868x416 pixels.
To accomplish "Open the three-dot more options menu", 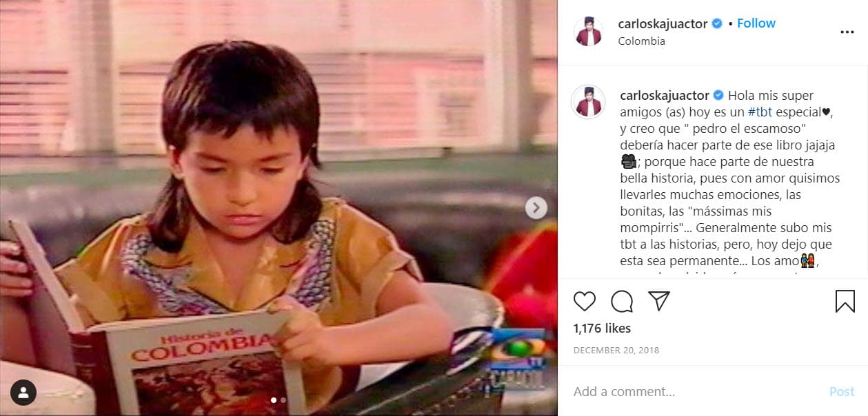I will (847, 32).
